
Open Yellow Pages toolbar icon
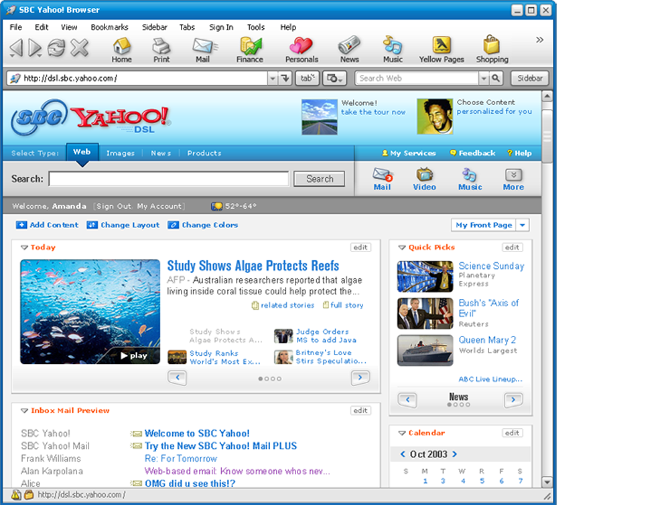pos(441,50)
